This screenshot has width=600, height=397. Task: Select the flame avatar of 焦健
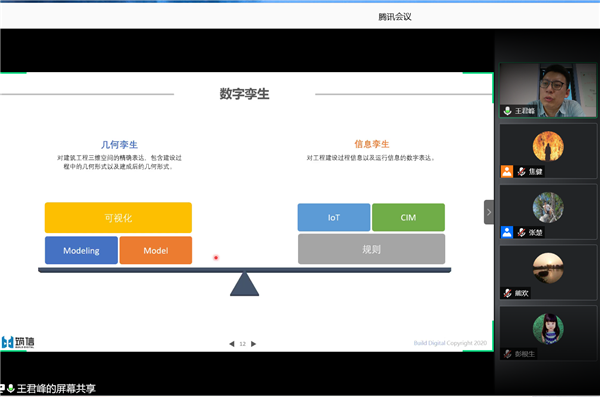tap(548, 146)
